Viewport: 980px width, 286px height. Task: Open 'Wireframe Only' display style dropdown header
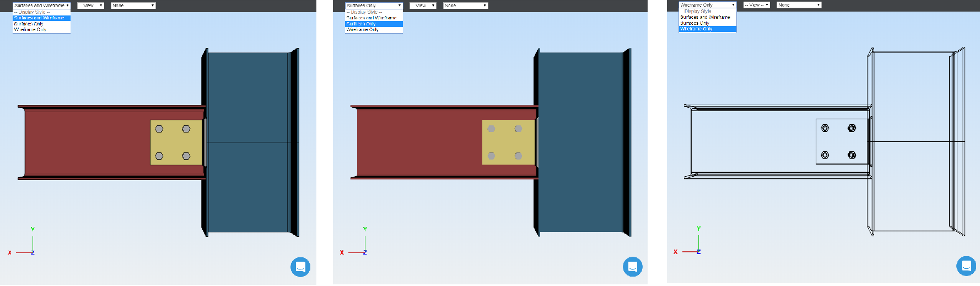708,5
